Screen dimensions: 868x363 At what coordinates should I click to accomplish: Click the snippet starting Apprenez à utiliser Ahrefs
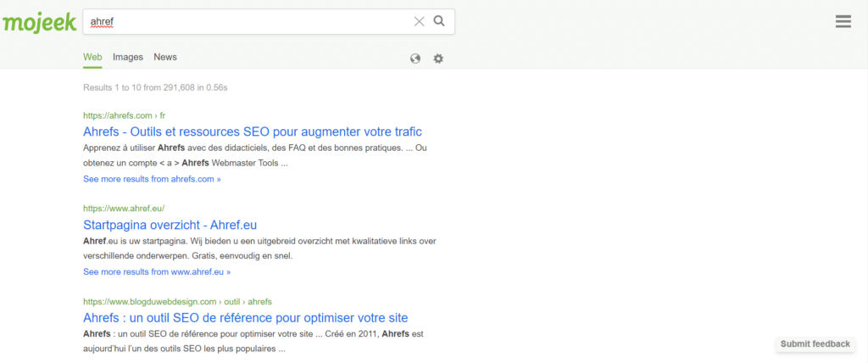coord(255,156)
